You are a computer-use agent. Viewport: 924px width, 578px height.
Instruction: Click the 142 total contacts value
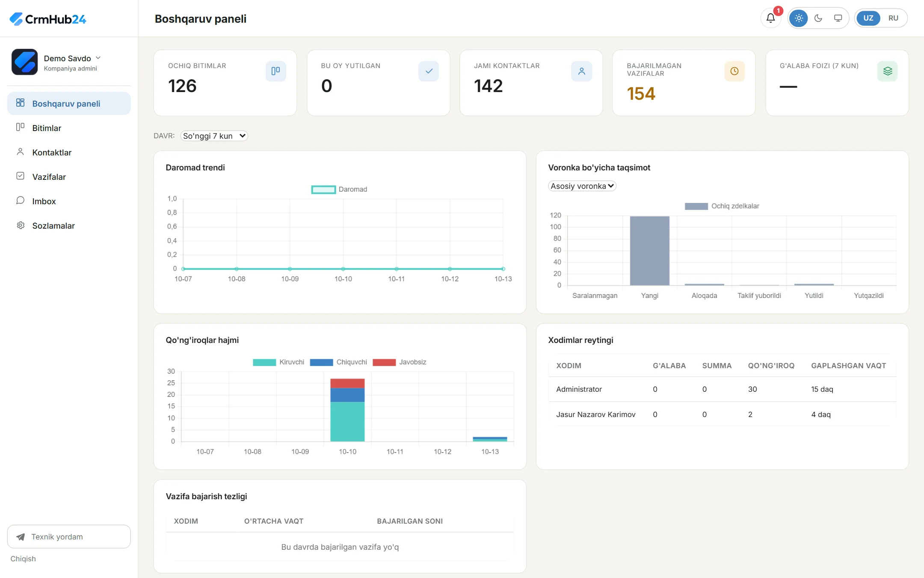(x=488, y=86)
